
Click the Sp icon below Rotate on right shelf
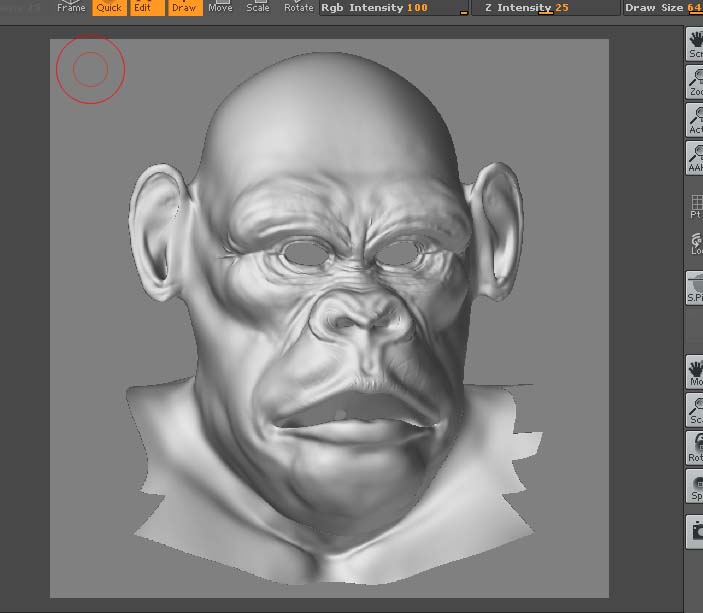click(694, 487)
